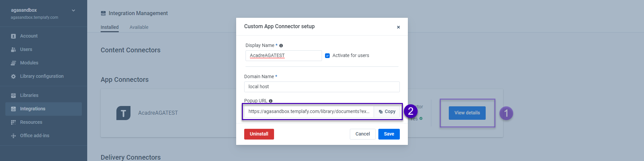The width and height of the screenshot is (644, 161).
Task: Click the View details button
Action: click(467, 113)
